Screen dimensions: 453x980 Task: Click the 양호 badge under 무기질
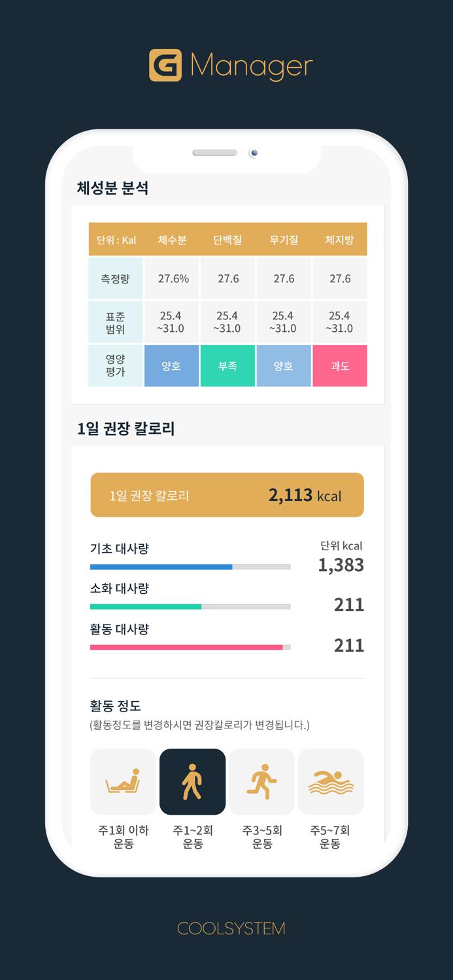284,366
